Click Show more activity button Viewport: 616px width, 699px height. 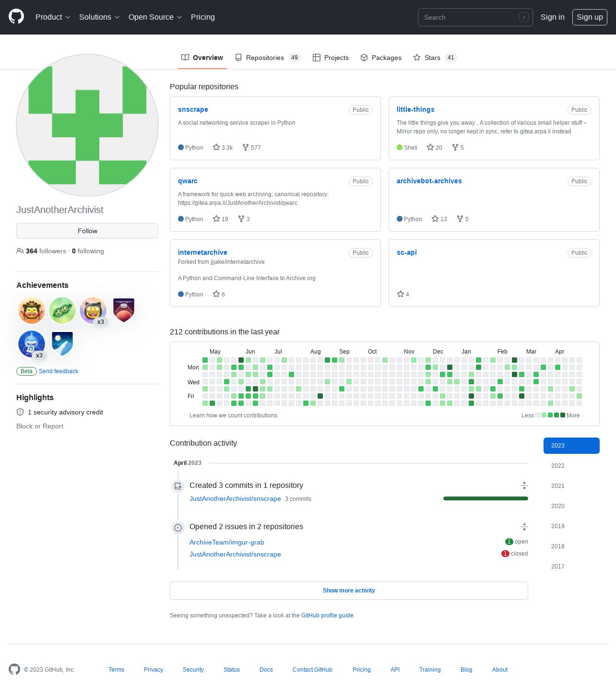[349, 591]
